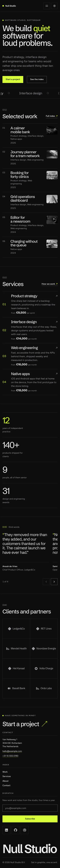This screenshot has width=60, height=868.
Task: Go to the previous testimonial
Action: point(46,581)
